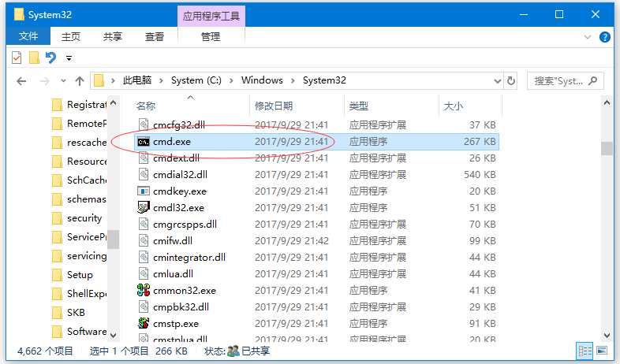Select the Setup folder in navigation pane

79,275
